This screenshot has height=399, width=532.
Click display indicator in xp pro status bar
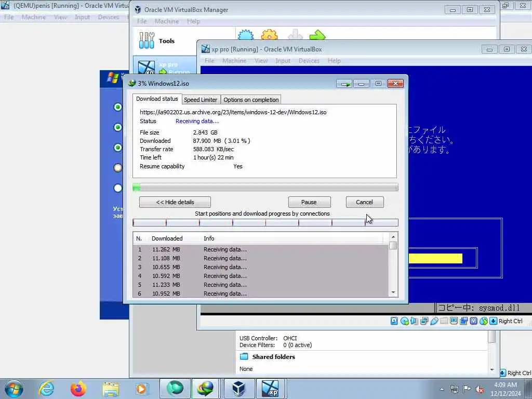tap(454, 321)
